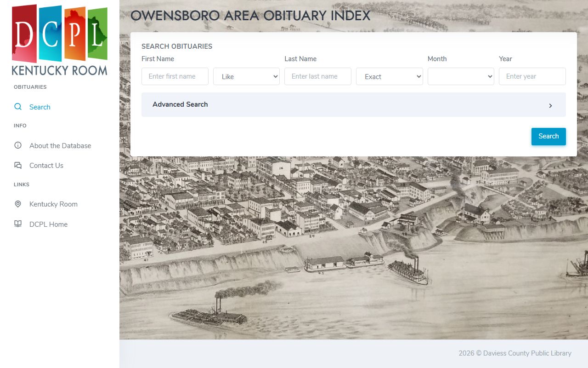588x368 pixels.
Task: Click the Last Name text field
Action: click(318, 76)
